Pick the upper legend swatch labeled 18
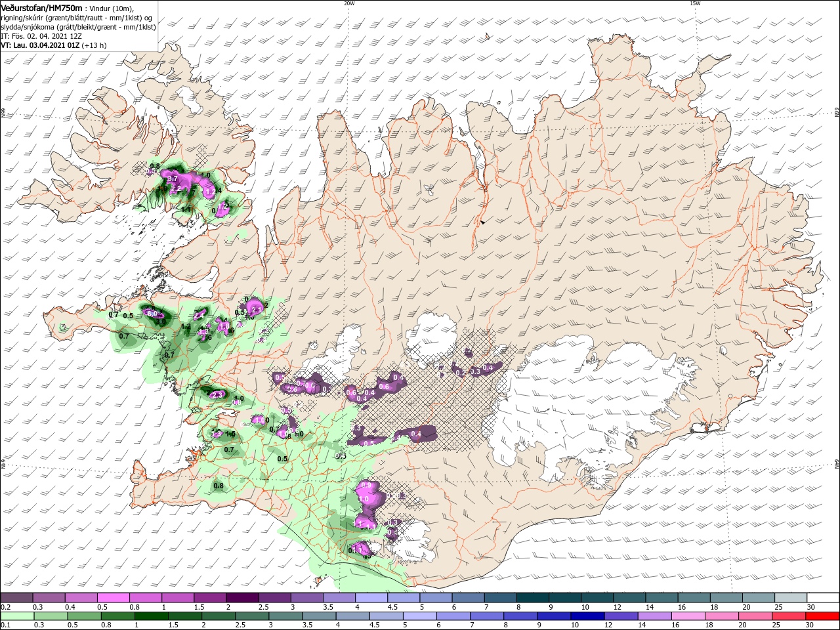 pos(724,598)
